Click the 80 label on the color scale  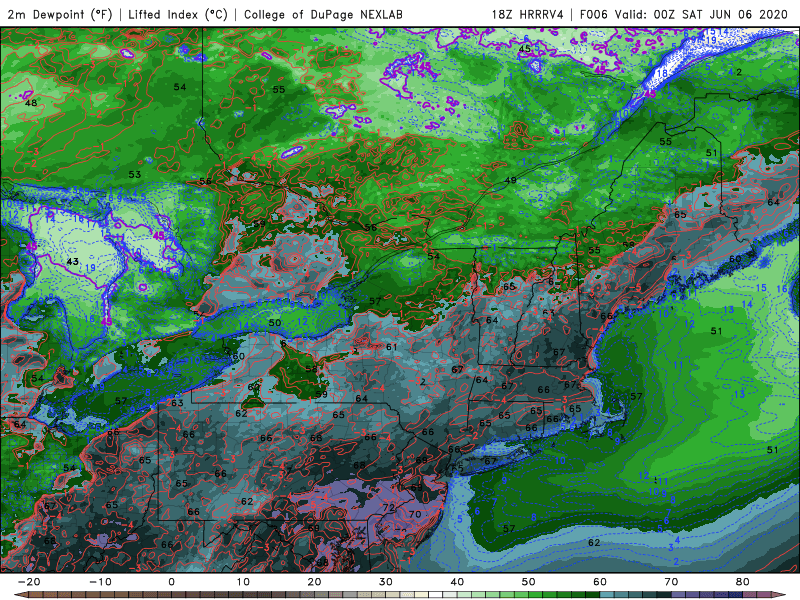pyautogui.click(x=743, y=582)
